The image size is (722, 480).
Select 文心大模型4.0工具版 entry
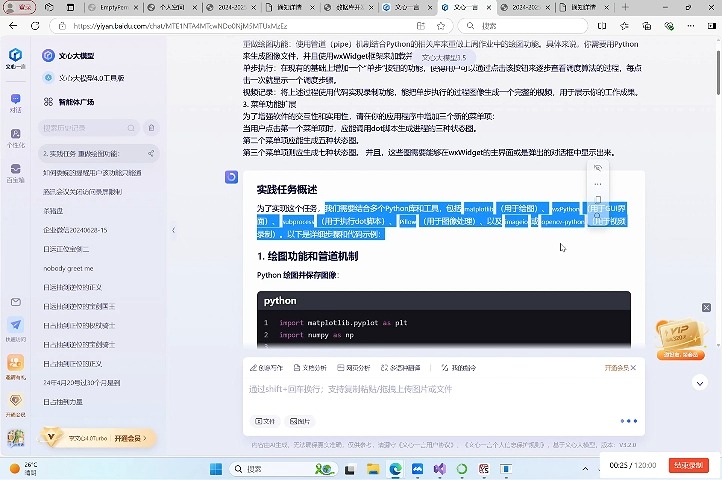click(x=91, y=78)
